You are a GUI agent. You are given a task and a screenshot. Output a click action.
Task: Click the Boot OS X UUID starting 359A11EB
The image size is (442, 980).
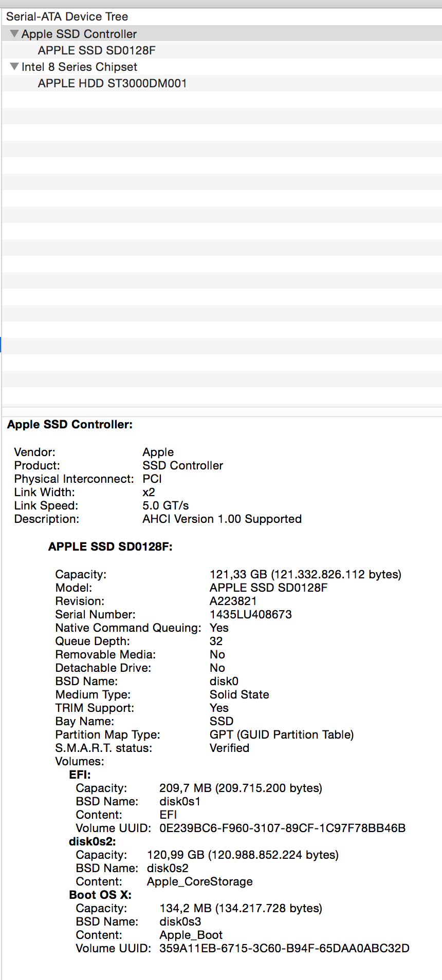point(285,949)
